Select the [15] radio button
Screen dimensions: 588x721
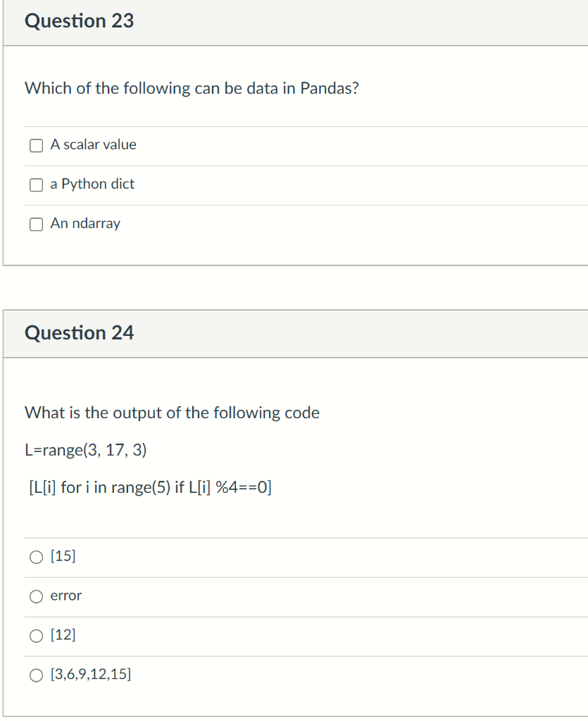(x=37, y=558)
